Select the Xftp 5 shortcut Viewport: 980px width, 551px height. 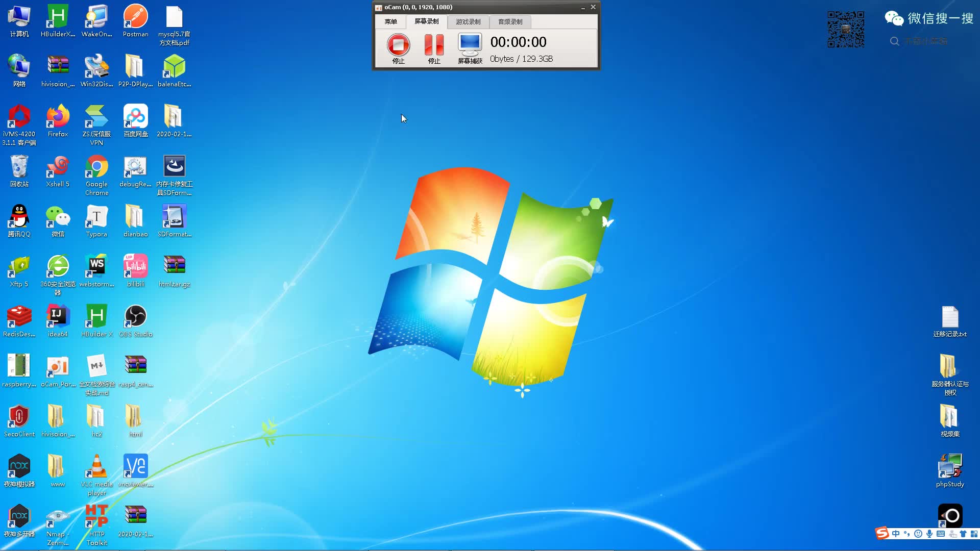19,271
